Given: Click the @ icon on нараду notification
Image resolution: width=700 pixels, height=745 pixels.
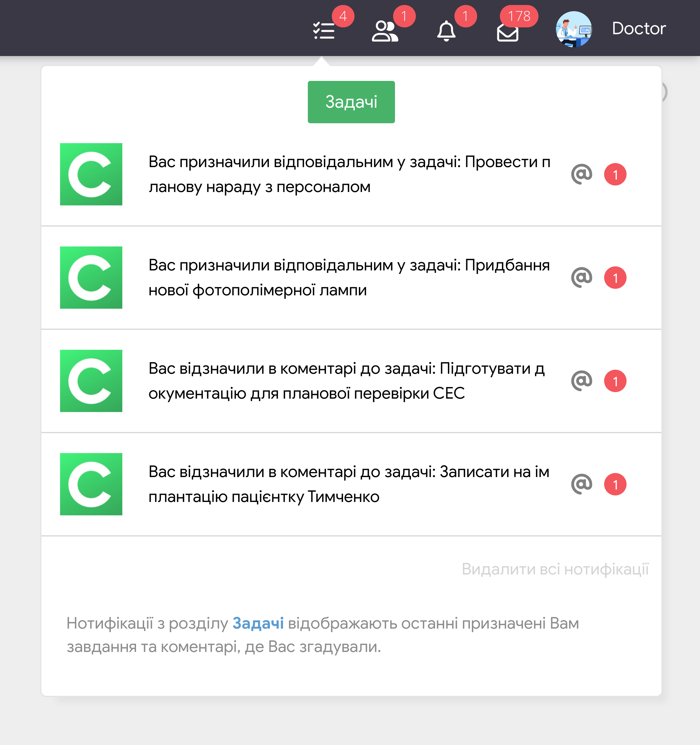Looking at the screenshot, I should pos(582,174).
